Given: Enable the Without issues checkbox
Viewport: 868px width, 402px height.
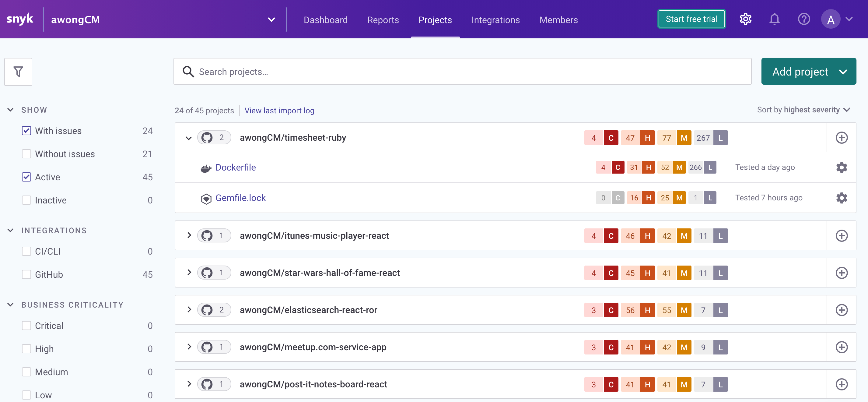Looking at the screenshot, I should pyautogui.click(x=26, y=154).
